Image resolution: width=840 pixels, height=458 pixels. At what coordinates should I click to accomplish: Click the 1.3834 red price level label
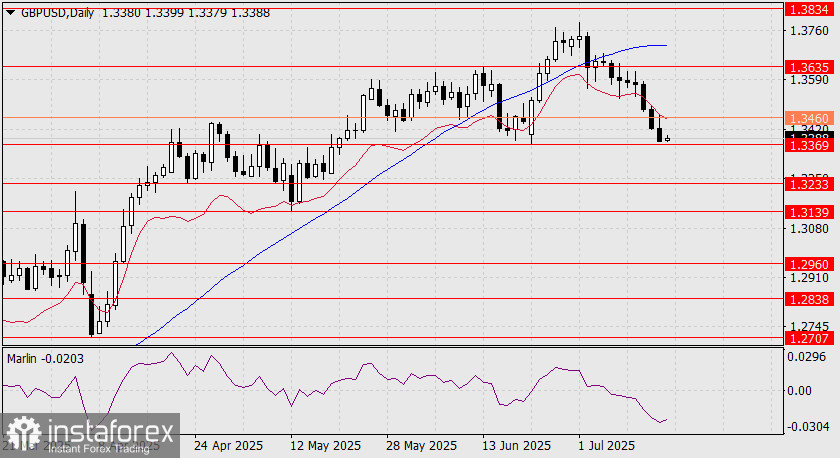click(809, 9)
